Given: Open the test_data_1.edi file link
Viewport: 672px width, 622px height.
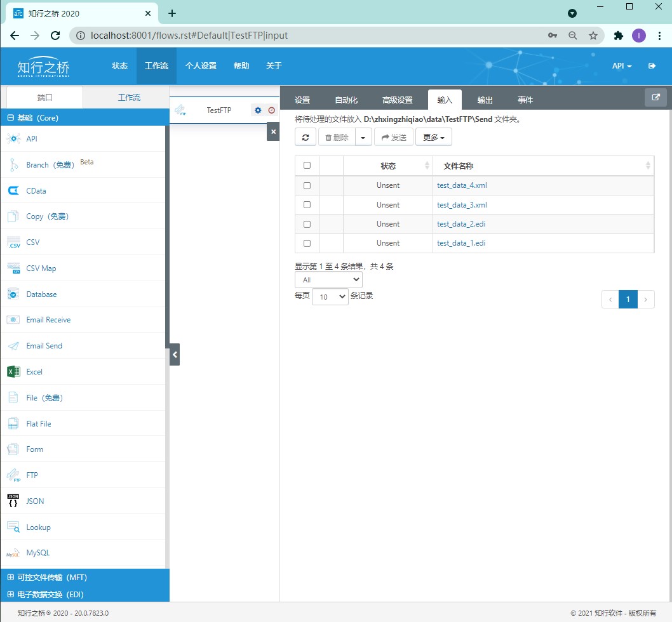Looking at the screenshot, I should 461,243.
